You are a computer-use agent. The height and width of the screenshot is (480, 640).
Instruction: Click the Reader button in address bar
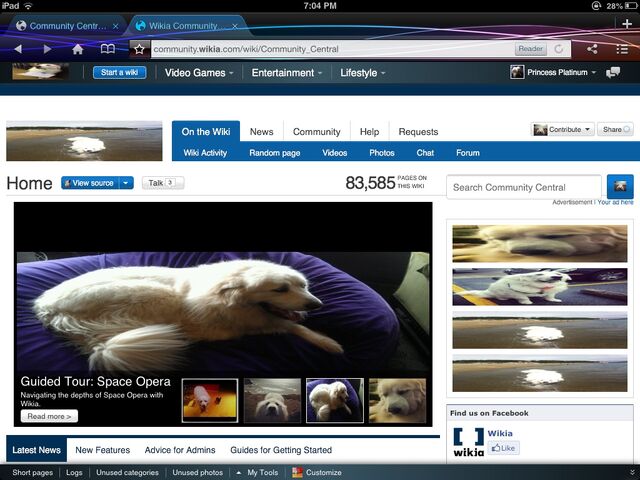530,49
